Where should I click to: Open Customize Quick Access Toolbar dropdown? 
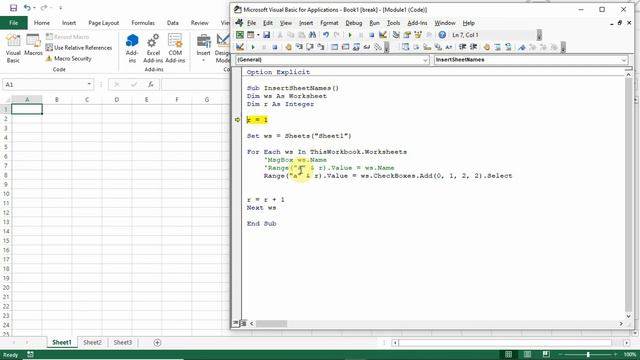(x=60, y=8)
